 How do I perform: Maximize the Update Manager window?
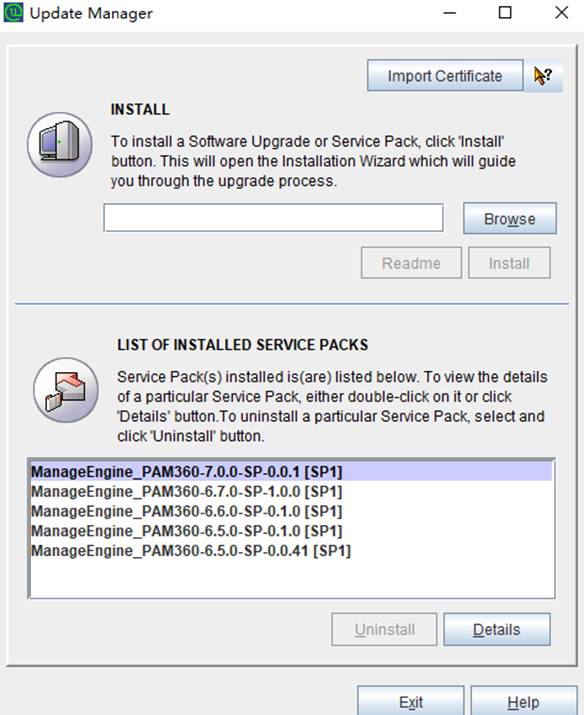pyautogui.click(x=505, y=13)
